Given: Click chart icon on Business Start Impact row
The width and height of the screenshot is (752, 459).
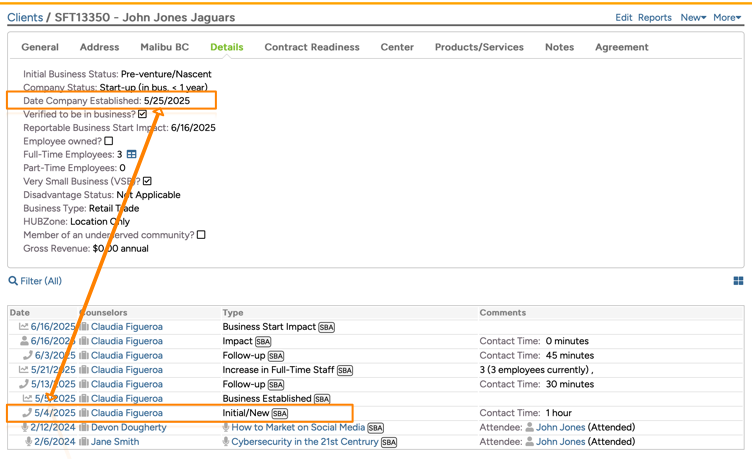Looking at the screenshot, I should pyautogui.click(x=24, y=327).
